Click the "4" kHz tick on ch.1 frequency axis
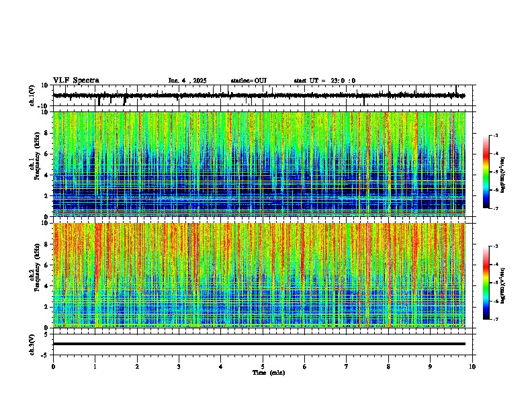The height and width of the screenshot is (411, 532). click(46, 175)
